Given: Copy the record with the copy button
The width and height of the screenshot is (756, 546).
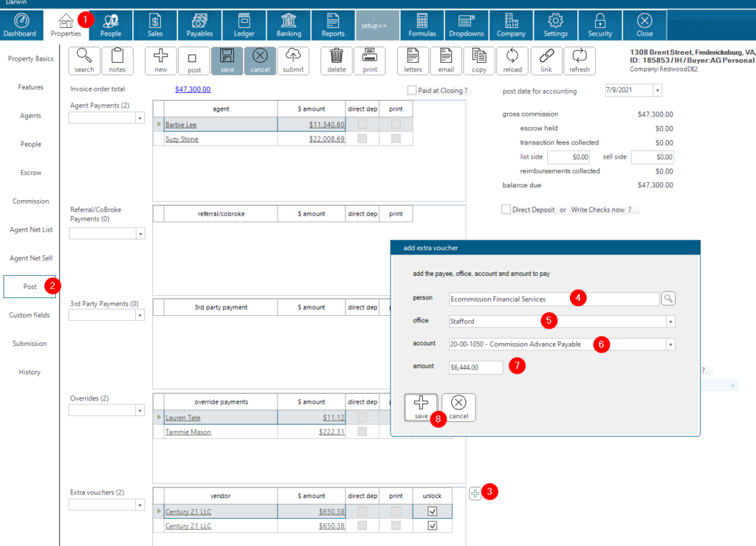Looking at the screenshot, I should (479, 61).
